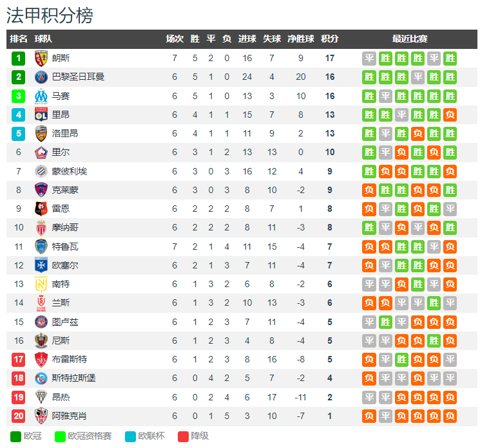Select the 进球 column header
Screen dimensions: 480x448
247,39
